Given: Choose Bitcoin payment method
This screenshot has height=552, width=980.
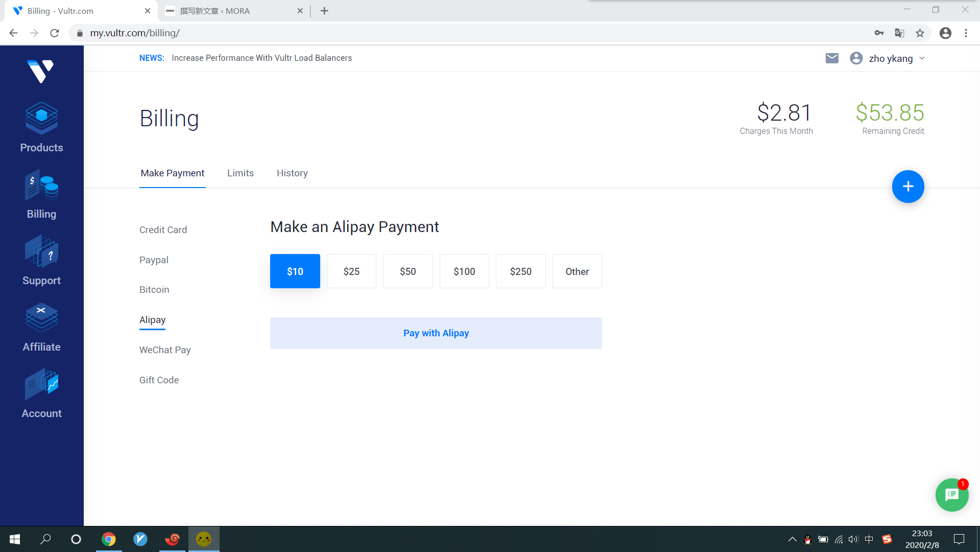Looking at the screenshot, I should point(154,290).
